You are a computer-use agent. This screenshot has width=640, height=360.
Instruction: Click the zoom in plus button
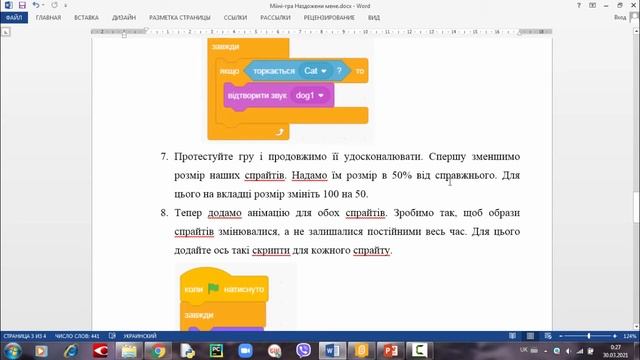(615, 336)
